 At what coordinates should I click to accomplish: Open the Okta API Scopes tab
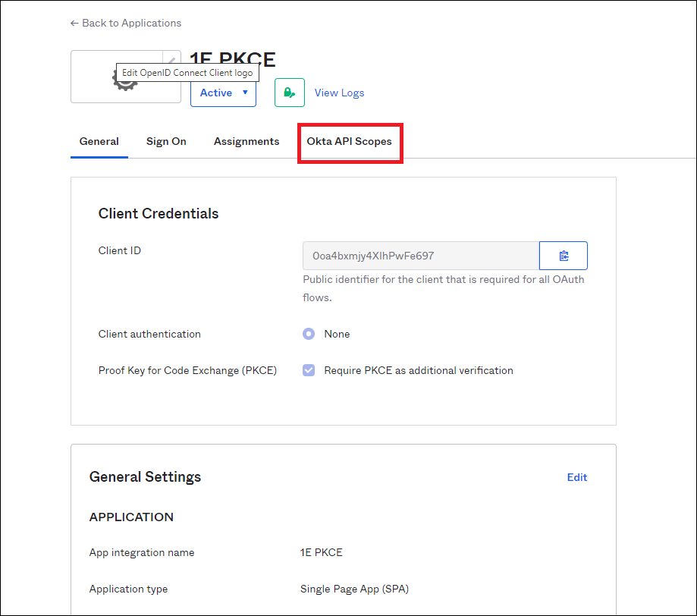[349, 142]
